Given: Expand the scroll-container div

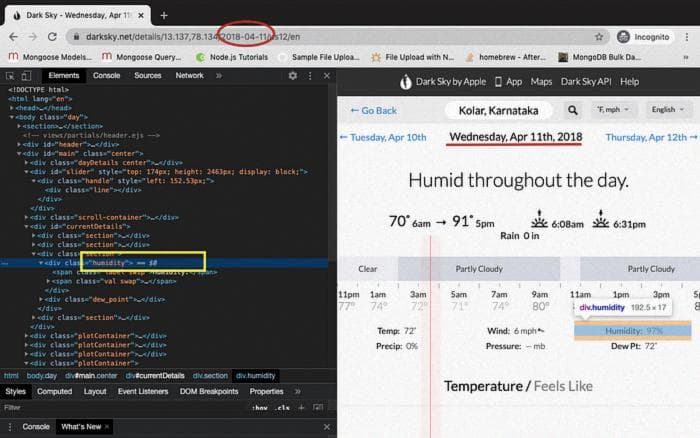Looking at the screenshot, I should pos(26,217).
